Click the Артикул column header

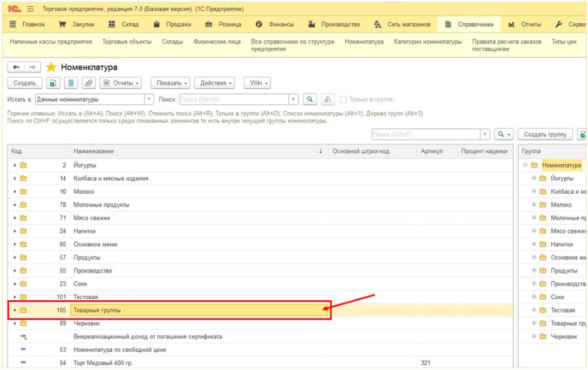[437, 151]
